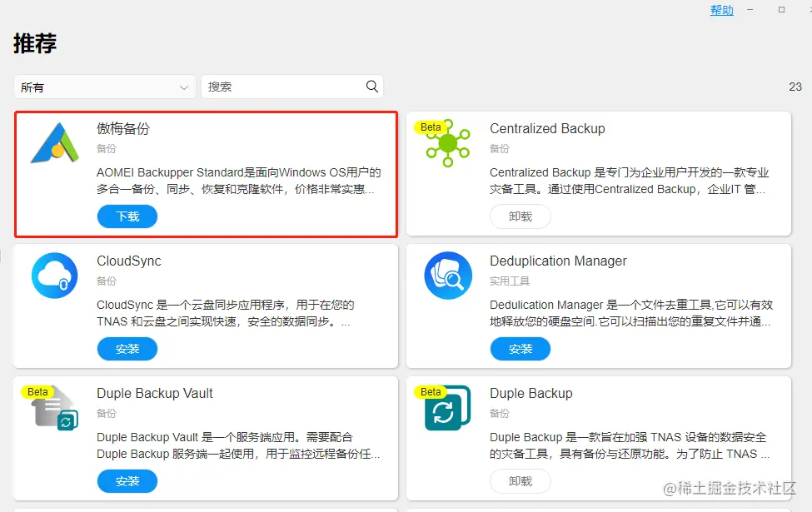Click the app count number 23

pos(795,87)
